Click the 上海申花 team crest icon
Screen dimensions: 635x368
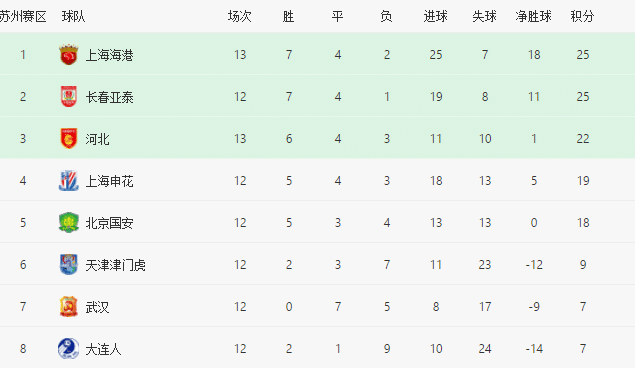[68, 181]
